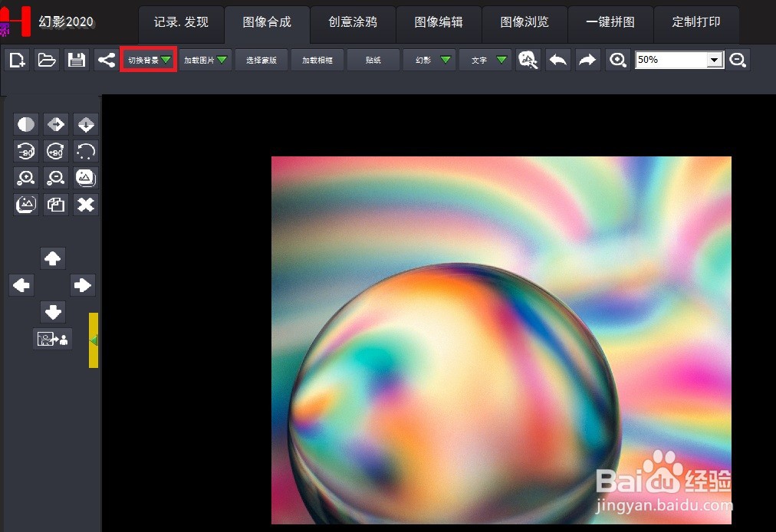Open the 切换背景 dropdown
Image resolution: width=776 pixels, height=532 pixels.
tap(149, 61)
